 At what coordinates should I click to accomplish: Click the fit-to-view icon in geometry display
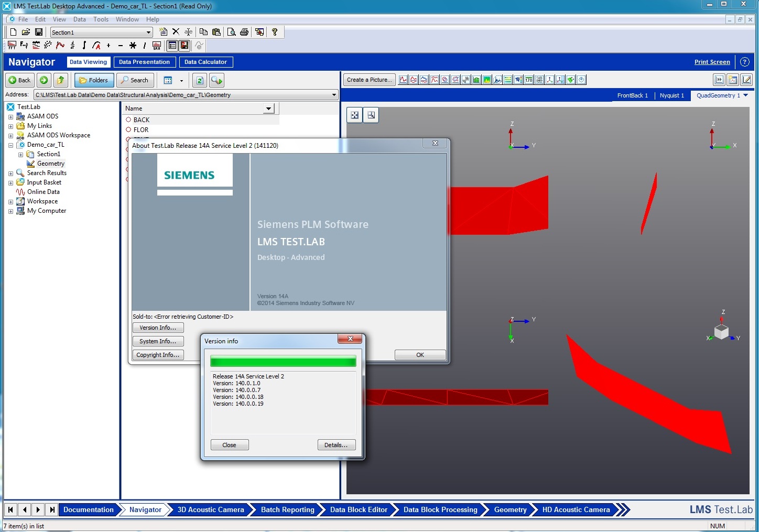(x=355, y=115)
